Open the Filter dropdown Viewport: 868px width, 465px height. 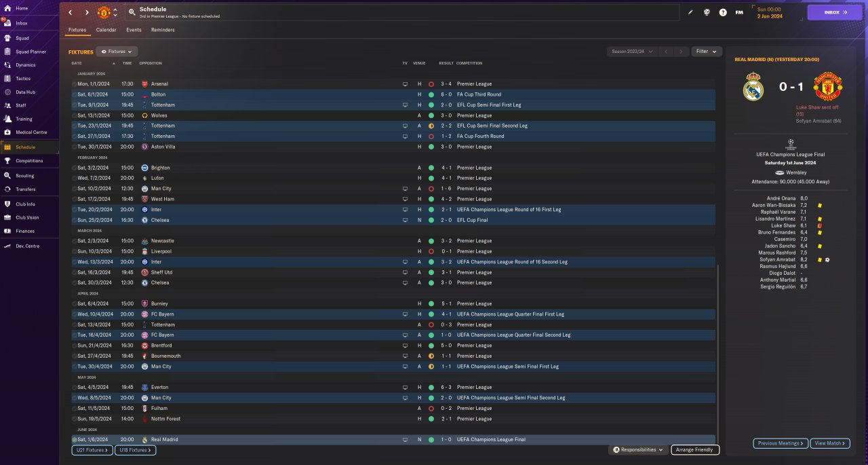coord(706,52)
